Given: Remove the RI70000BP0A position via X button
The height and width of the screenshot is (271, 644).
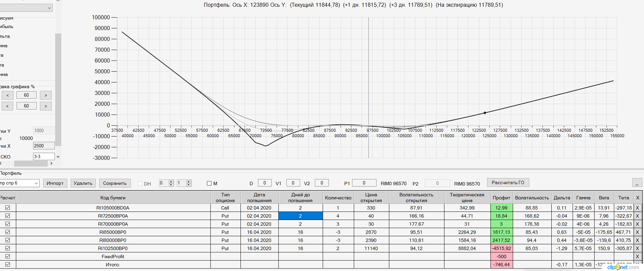Looking at the screenshot, I should (638, 224).
